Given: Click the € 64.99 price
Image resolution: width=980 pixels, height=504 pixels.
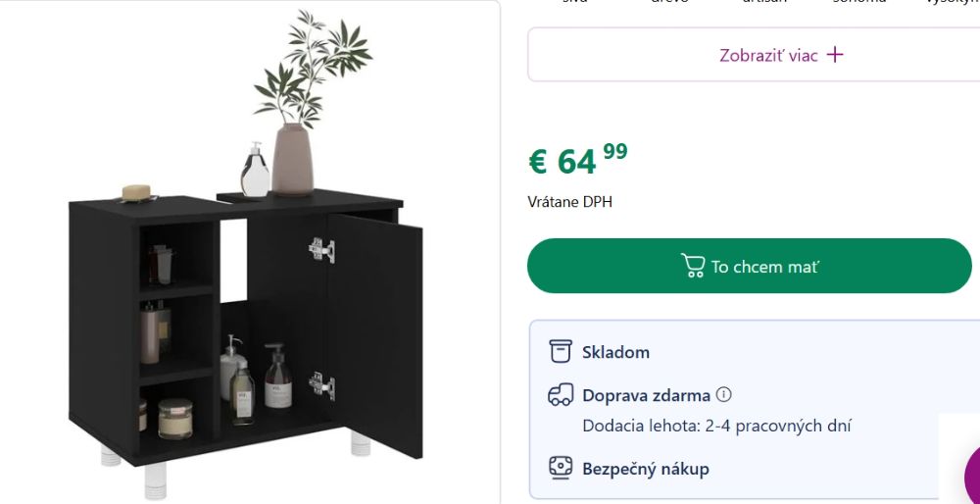Looking at the screenshot, I should pyautogui.click(x=578, y=160).
